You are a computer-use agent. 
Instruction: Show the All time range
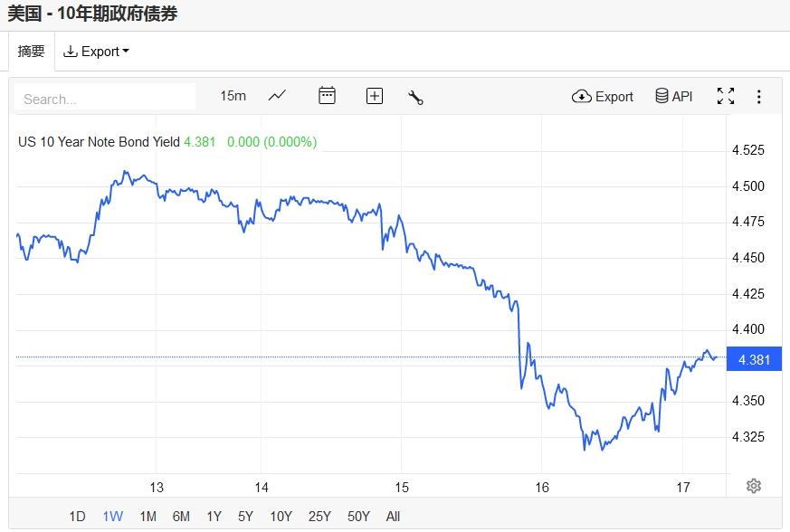[393, 517]
